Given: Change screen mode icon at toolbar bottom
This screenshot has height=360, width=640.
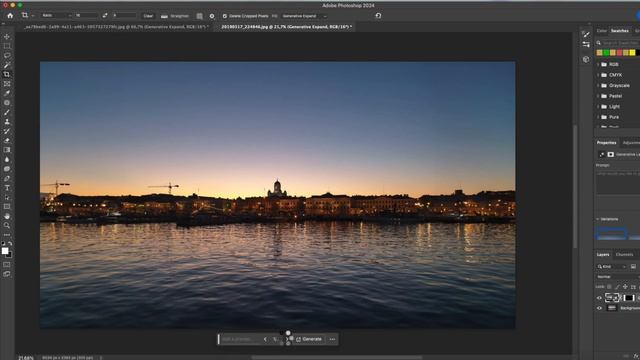Looking at the screenshot, I should (x=7, y=274).
